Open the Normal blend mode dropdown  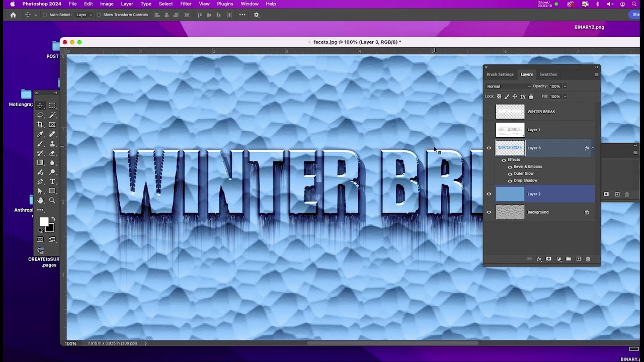[508, 86]
